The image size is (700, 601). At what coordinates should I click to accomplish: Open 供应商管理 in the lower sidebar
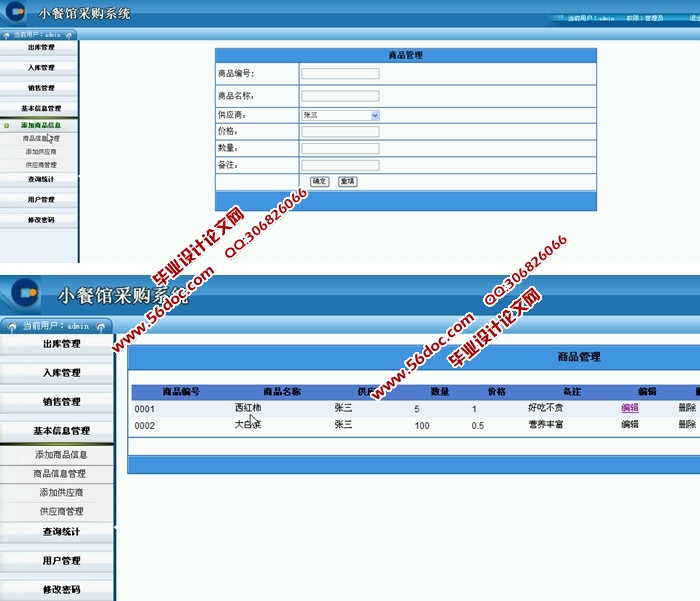(60, 511)
